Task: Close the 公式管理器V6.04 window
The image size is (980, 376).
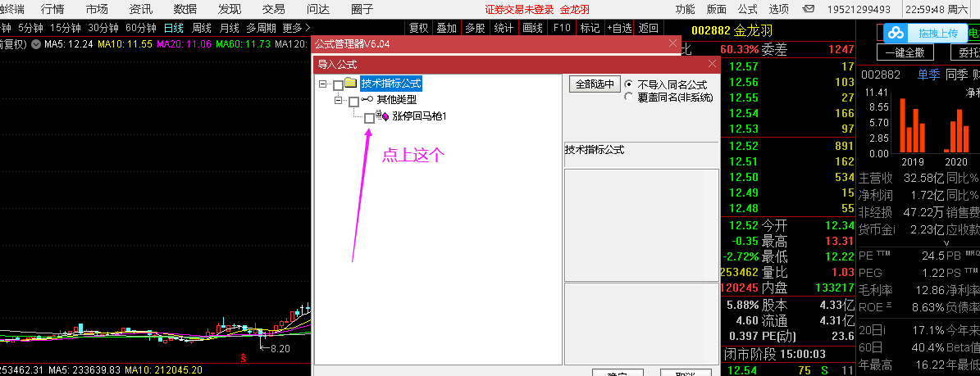Action: [x=672, y=43]
